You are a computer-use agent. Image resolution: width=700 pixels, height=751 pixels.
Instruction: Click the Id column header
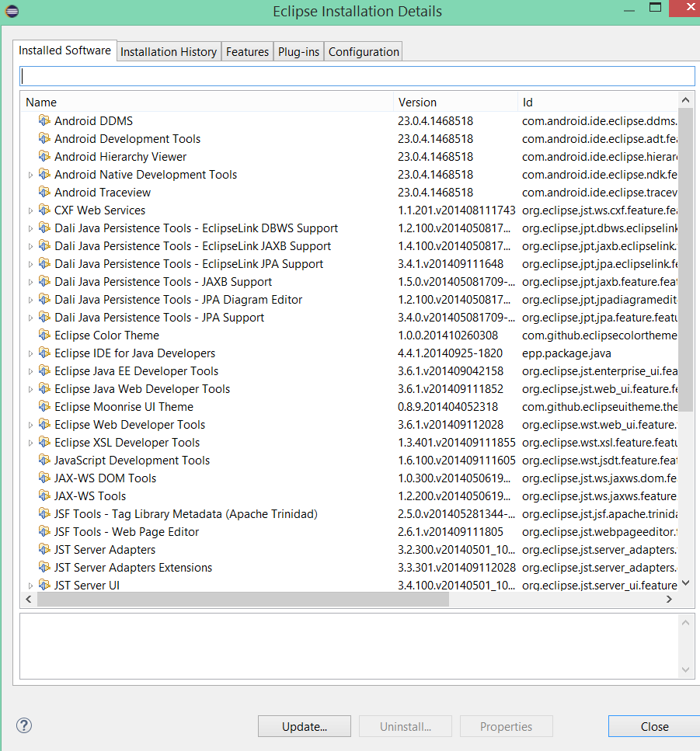click(598, 102)
